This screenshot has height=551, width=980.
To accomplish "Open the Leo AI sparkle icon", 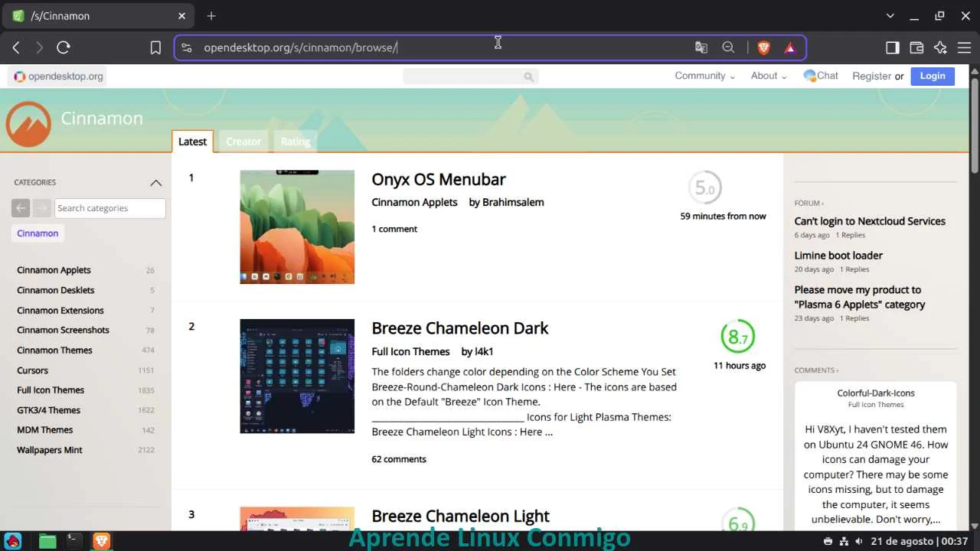I will click(941, 47).
